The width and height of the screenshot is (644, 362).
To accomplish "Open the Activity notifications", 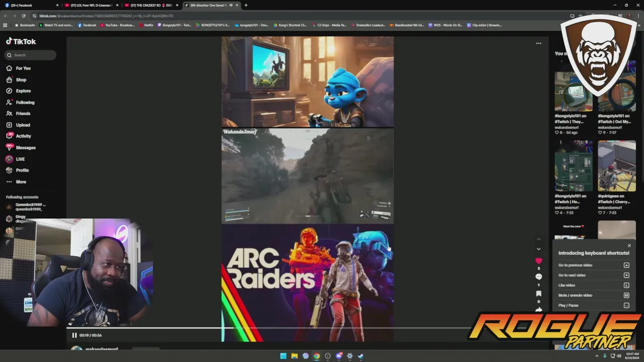I will 19,136.
